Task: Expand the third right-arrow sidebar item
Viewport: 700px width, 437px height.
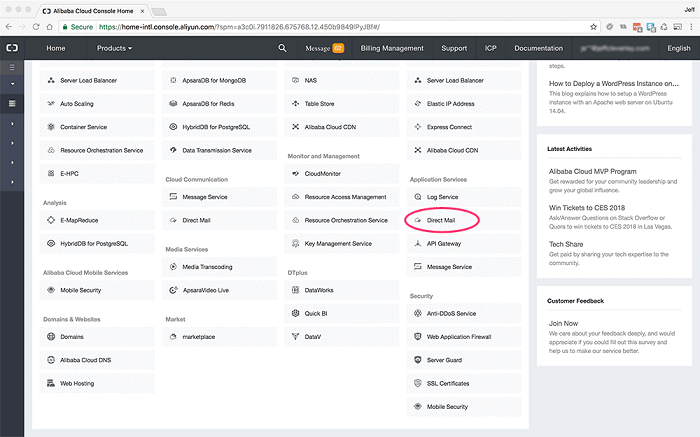Action: (12, 162)
